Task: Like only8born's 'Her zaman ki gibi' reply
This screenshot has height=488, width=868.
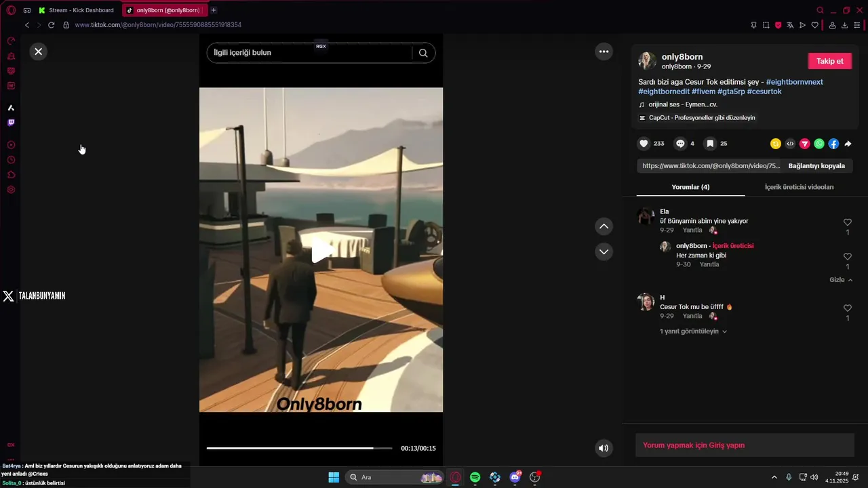Action: point(847,257)
